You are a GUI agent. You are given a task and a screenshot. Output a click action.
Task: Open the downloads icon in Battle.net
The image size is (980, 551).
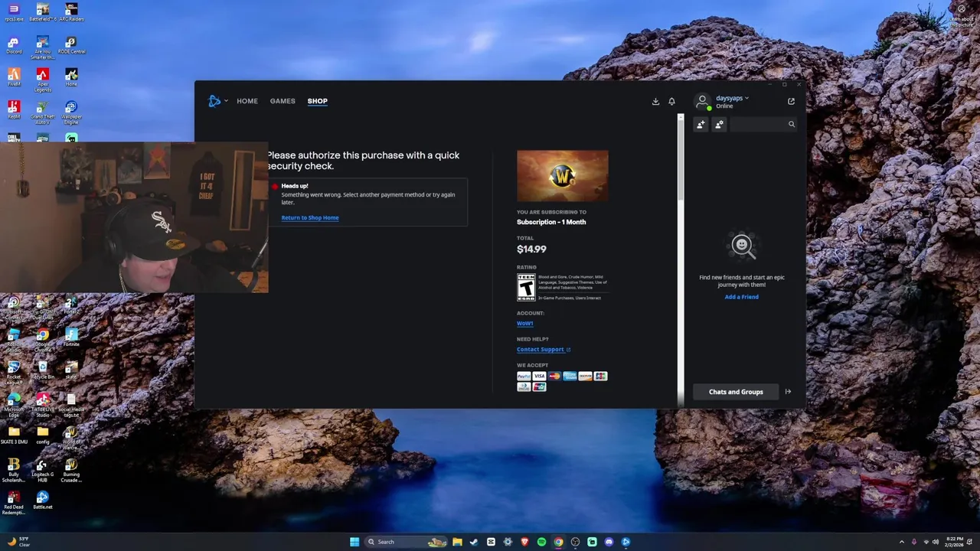coord(655,101)
